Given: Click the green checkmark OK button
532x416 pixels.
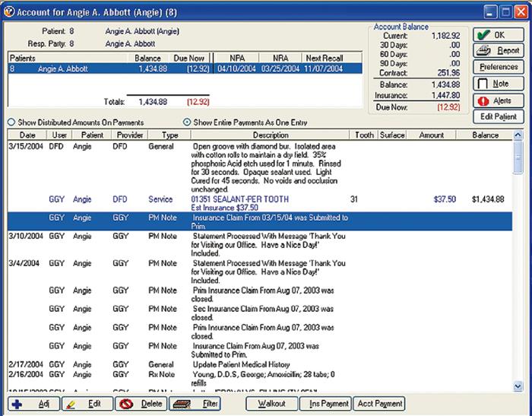Looking at the screenshot, I should coord(498,35).
